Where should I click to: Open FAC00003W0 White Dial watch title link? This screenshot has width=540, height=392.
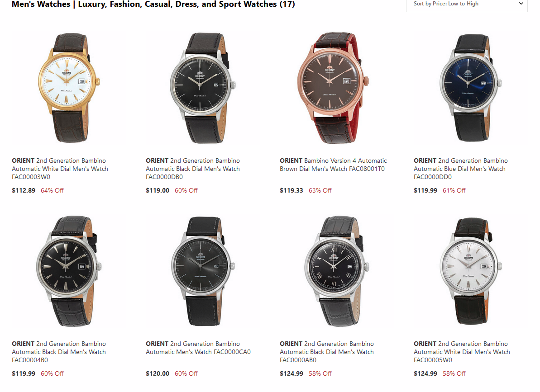[x=60, y=169]
